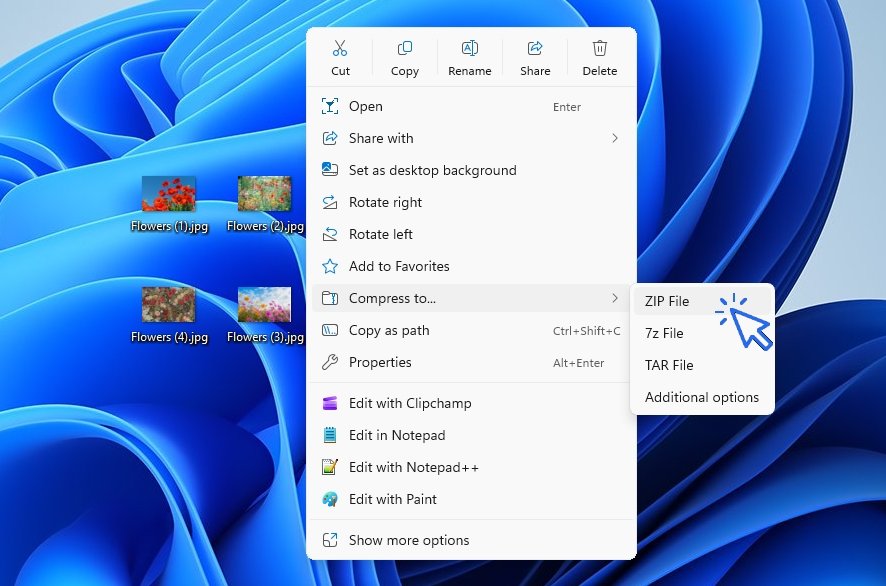Choose Rotate left from context menu

380,234
